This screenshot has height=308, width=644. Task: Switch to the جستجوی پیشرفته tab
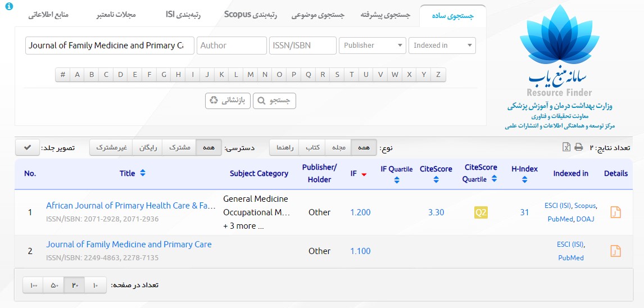(386, 15)
